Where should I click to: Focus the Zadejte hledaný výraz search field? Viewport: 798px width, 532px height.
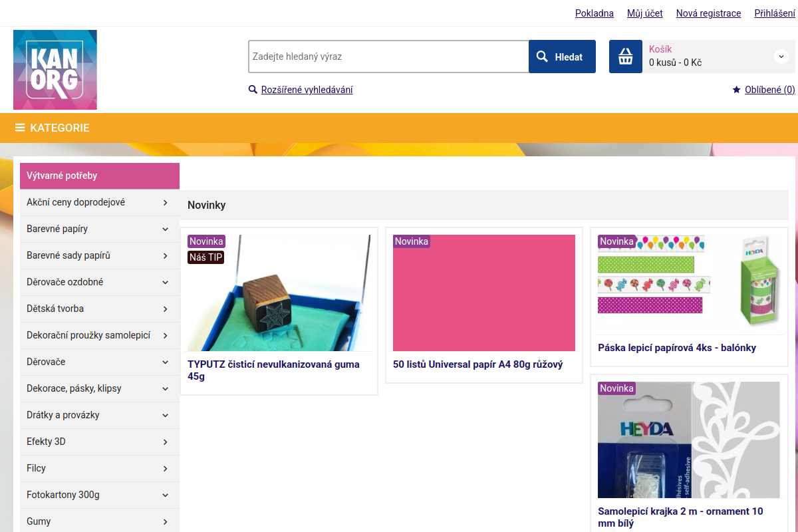point(388,57)
